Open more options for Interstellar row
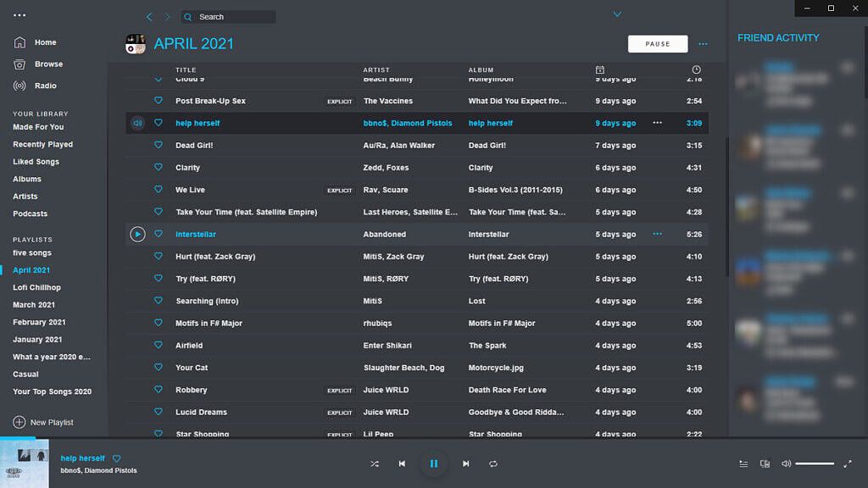 point(657,234)
